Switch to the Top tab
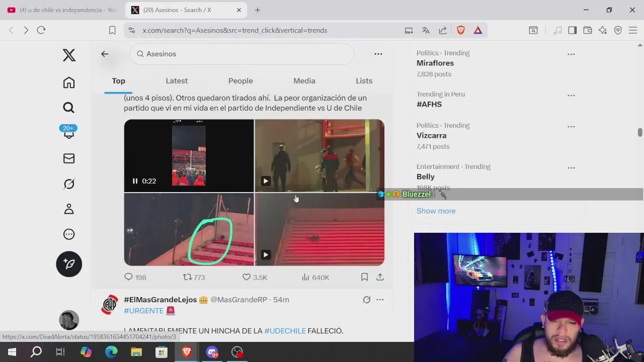Screen dimensions: 644x362 [x=118, y=81]
